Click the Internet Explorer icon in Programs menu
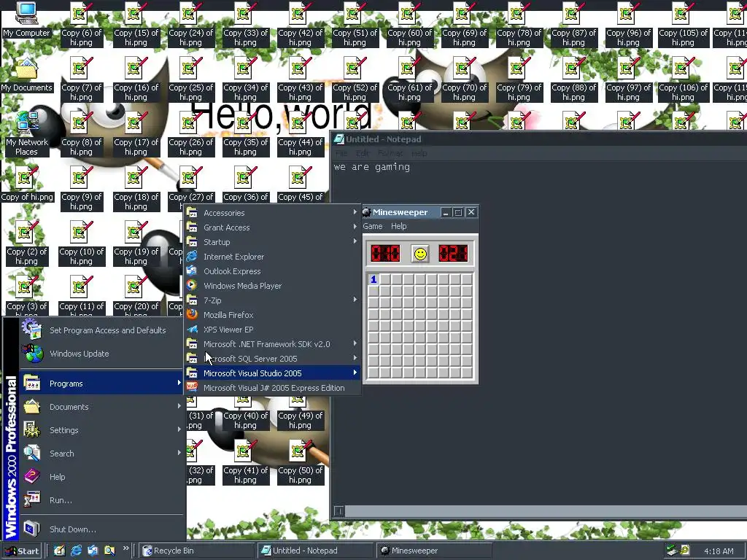Screen dimensions: 747x560 pyautogui.click(x=192, y=257)
